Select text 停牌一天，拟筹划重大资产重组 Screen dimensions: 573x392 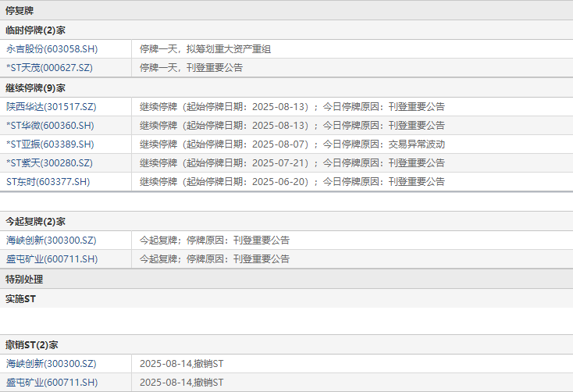click(x=205, y=49)
